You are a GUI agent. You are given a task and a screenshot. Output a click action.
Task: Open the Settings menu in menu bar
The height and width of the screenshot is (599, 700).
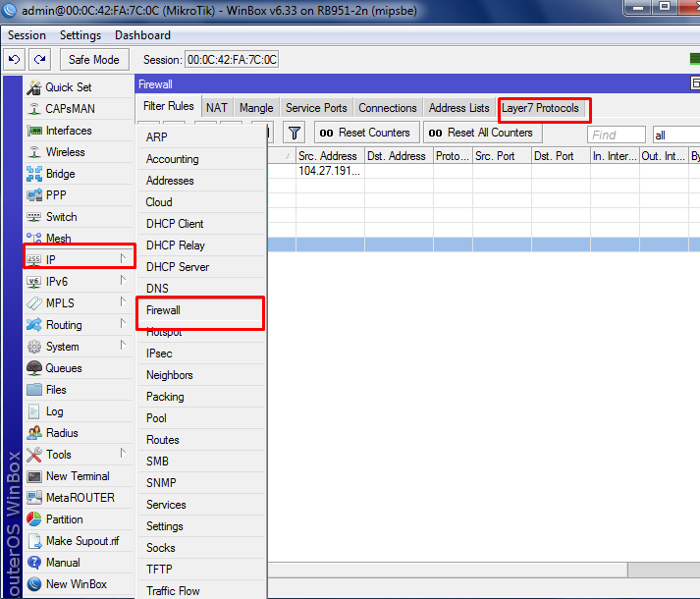pyautogui.click(x=81, y=35)
